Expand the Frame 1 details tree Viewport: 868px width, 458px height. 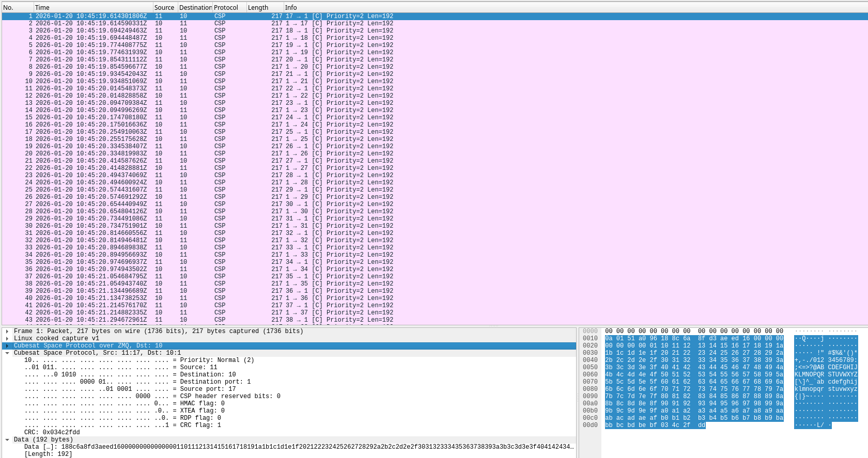tap(7, 331)
